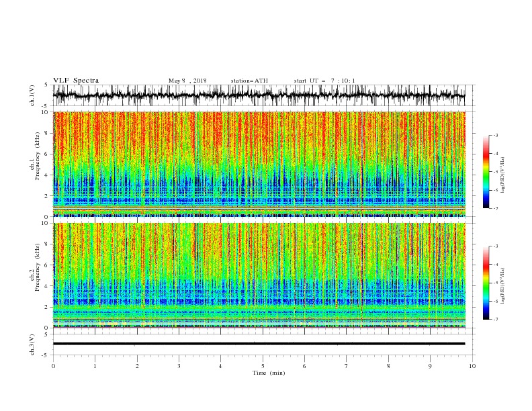Click the "Time (min)" axis label
Viewport: 532px width, 411px height.
coord(269,373)
